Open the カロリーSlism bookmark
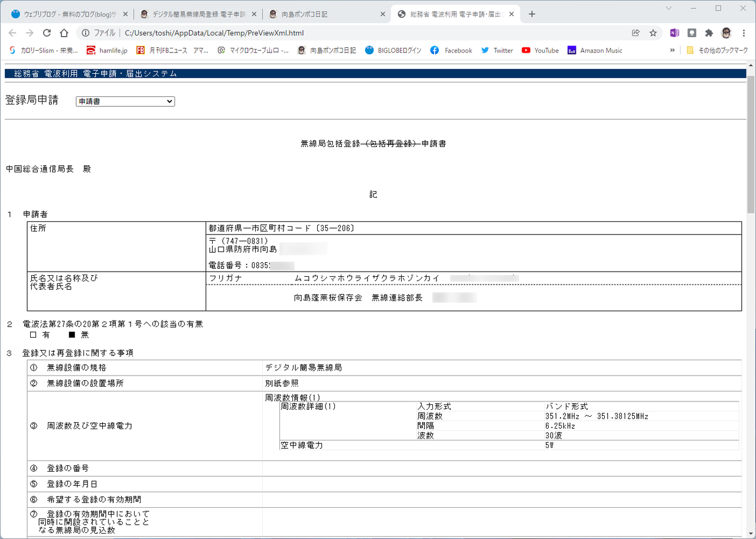This screenshot has width=756, height=539. pyautogui.click(x=43, y=51)
